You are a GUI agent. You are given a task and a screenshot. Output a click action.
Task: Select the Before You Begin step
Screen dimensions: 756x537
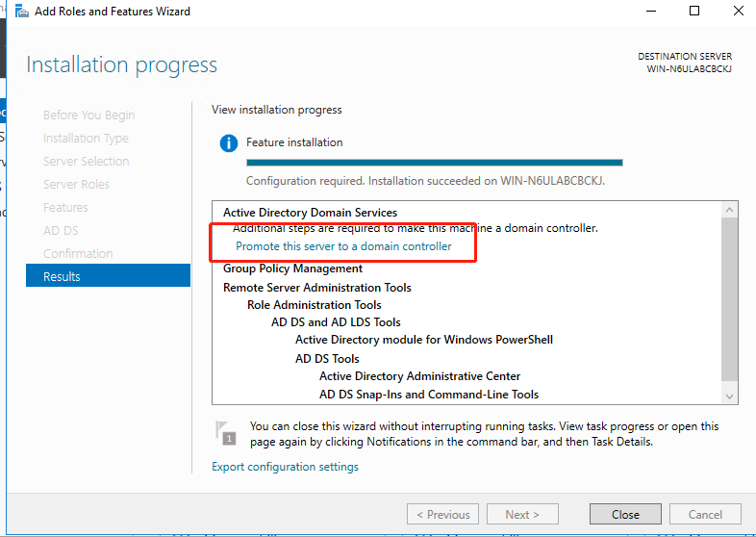click(88, 115)
